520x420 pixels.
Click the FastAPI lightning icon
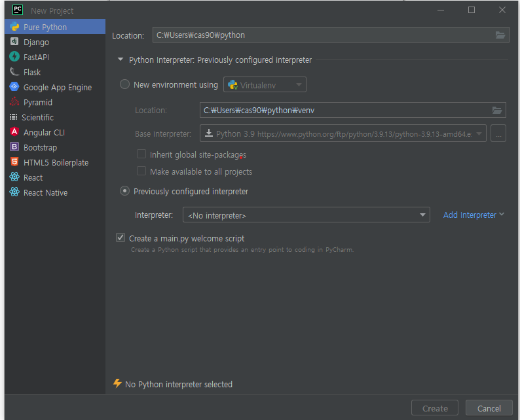[14, 57]
